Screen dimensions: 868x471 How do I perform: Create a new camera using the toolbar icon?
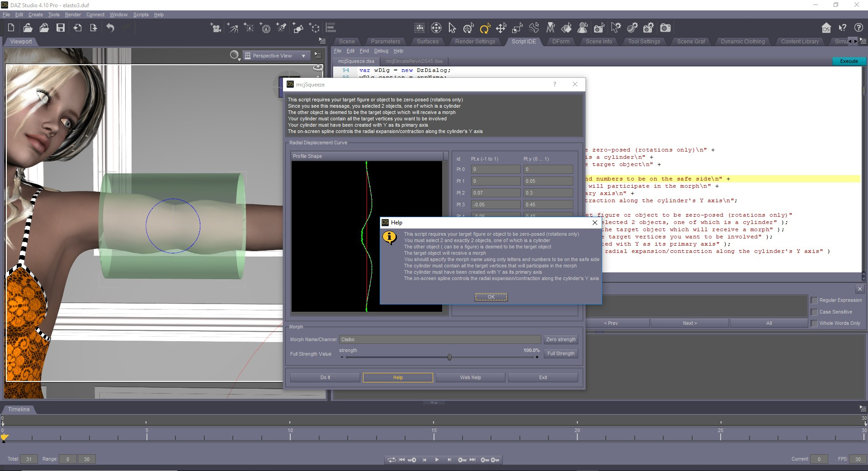click(x=216, y=28)
